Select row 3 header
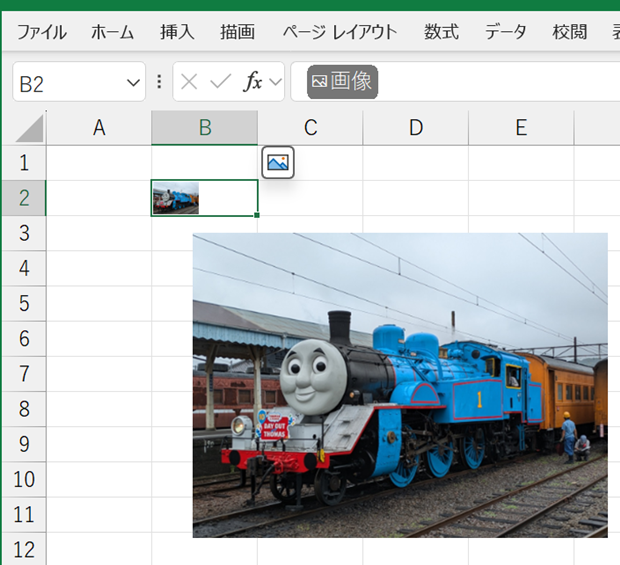Viewport: 620px width, 565px height. (24, 233)
